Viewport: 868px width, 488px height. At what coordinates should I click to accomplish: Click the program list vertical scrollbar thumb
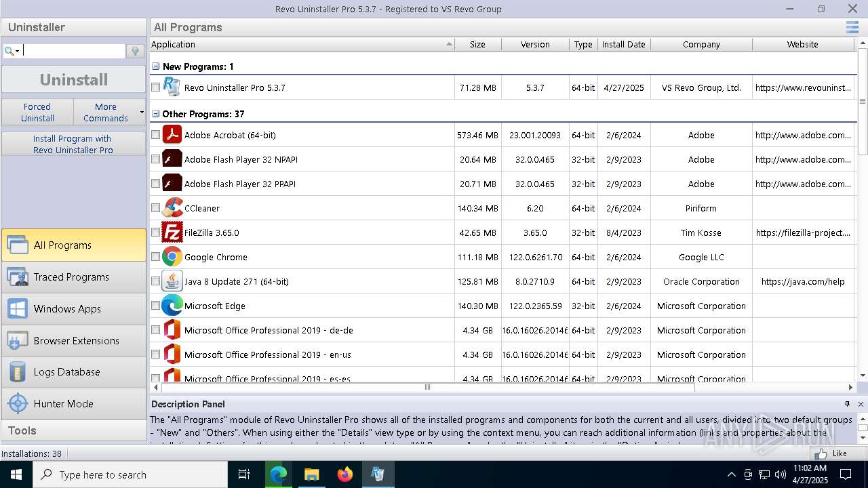click(863, 102)
